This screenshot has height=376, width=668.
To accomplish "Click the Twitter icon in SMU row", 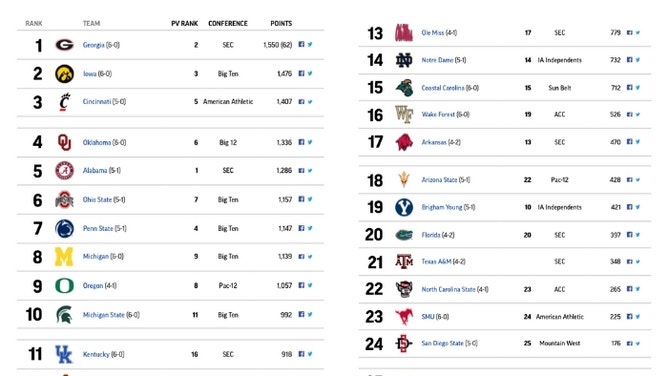I will point(638,316).
